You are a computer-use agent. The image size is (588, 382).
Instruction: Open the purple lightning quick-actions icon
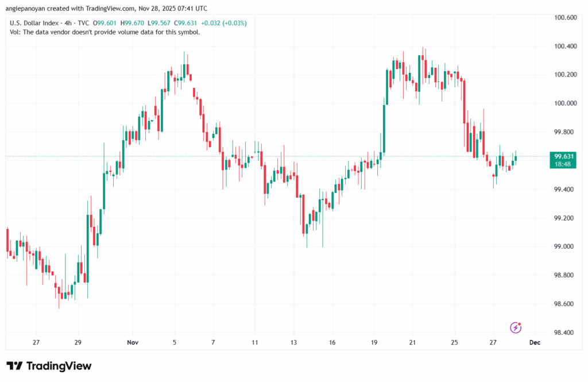516,327
